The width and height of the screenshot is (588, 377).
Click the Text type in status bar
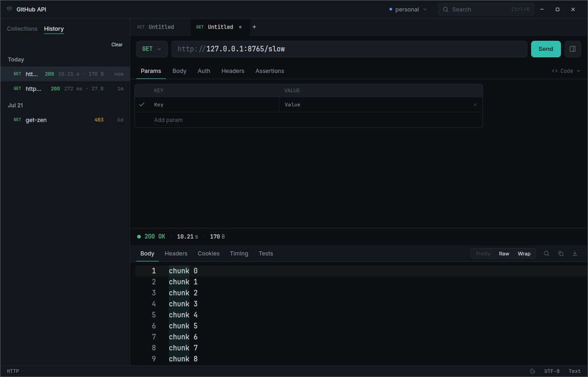(575, 371)
